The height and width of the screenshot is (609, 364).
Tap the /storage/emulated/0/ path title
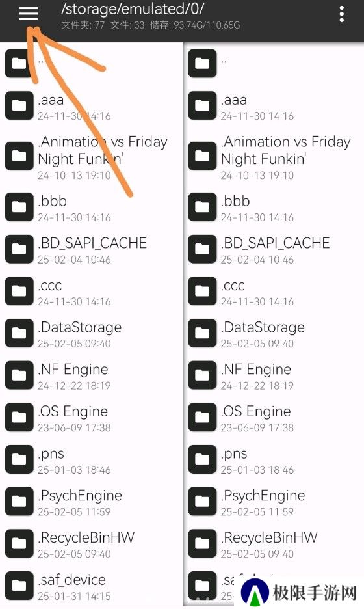coord(133,9)
